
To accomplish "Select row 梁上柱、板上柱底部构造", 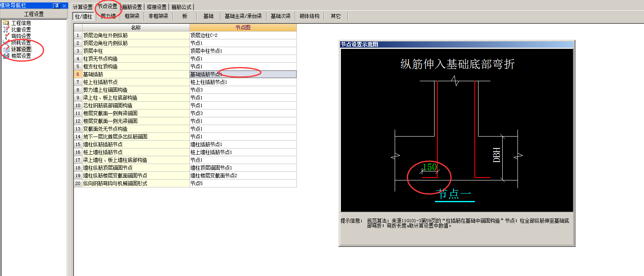I will (x=136, y=98).
